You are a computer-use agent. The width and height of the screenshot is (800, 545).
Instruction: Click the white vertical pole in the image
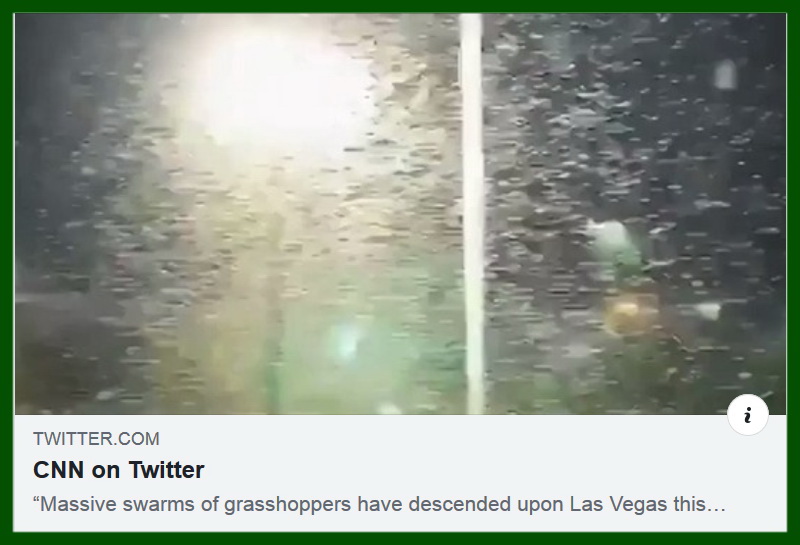(x=472, y=214)
